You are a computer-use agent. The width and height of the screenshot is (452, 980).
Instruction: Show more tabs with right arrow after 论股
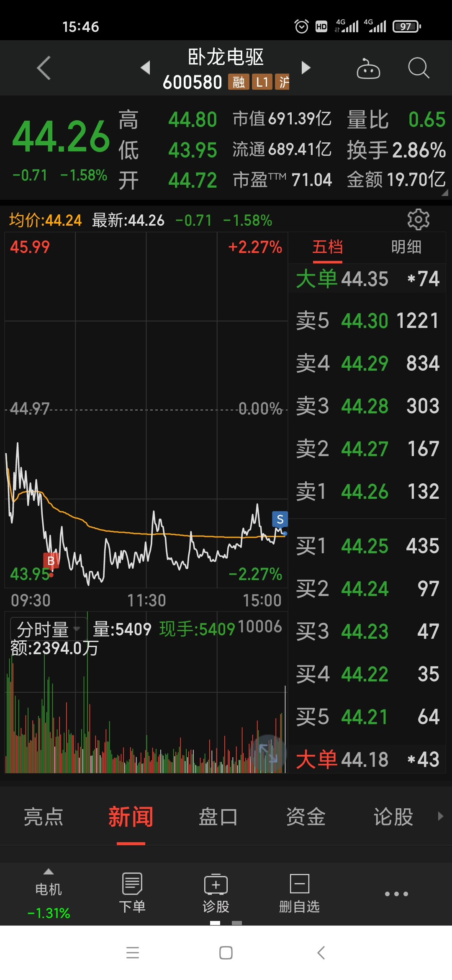coord(440,816)
